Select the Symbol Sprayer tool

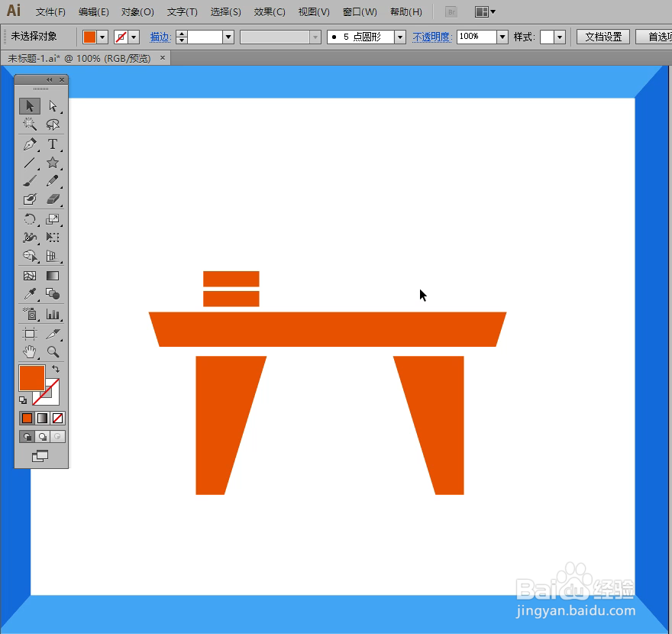[x=30, y=314]
